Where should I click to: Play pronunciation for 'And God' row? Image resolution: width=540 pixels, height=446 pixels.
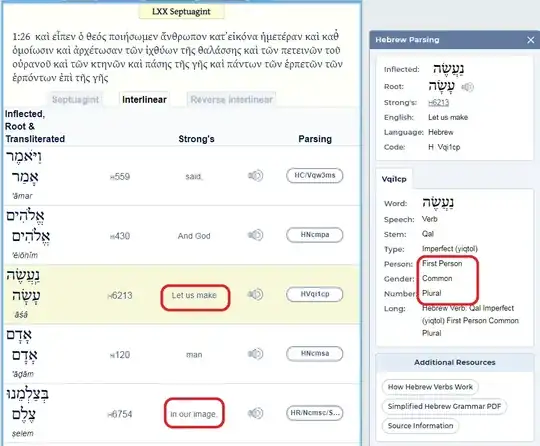click(256, 235)
